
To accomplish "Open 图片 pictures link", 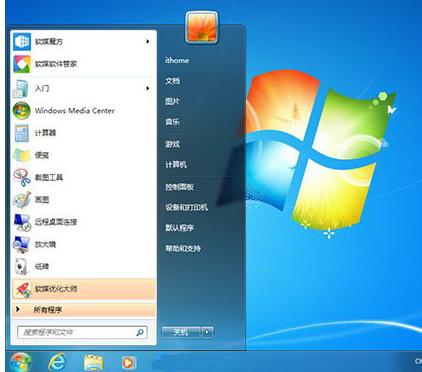I will pos(173,101).
